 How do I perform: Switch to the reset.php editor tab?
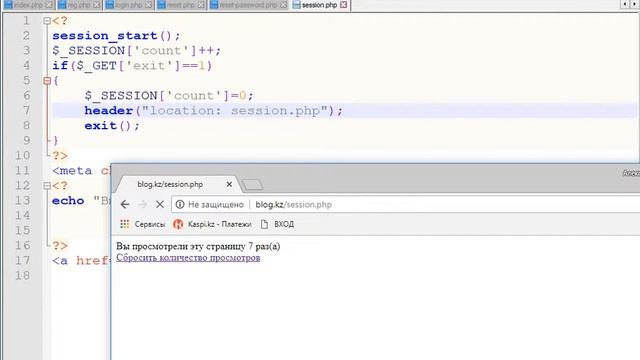pyautogui.click(x=181, y=5)
